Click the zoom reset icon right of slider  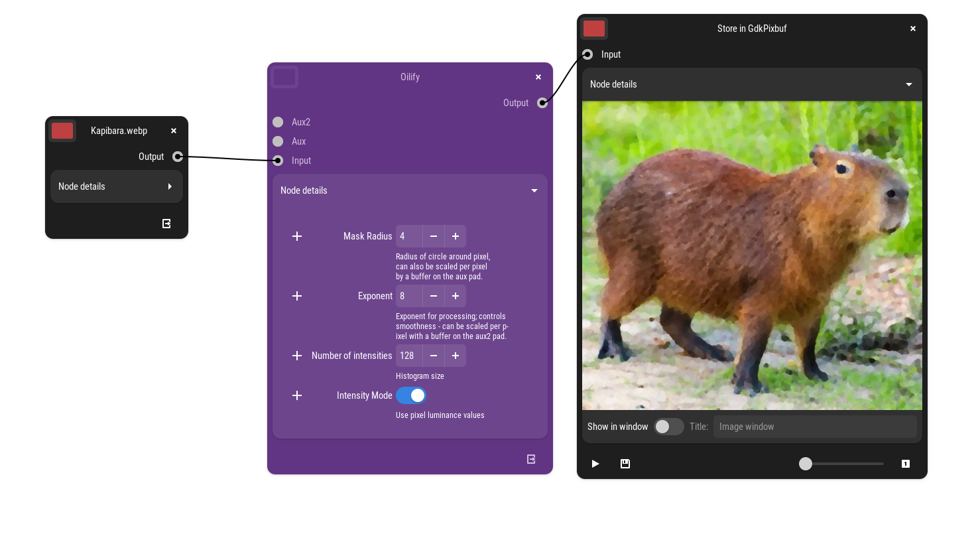[905, 464]
